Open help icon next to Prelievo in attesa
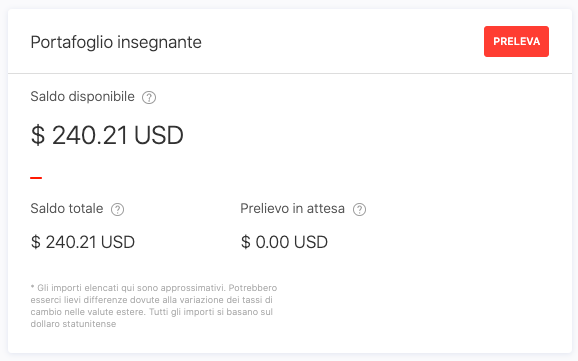578x361 pixels. (x=359, y=209)
